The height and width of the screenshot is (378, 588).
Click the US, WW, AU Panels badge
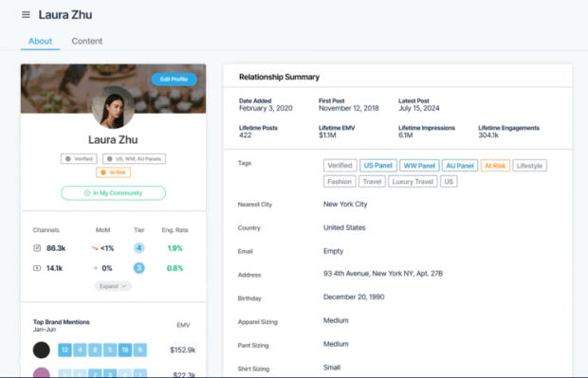[135, 159]
